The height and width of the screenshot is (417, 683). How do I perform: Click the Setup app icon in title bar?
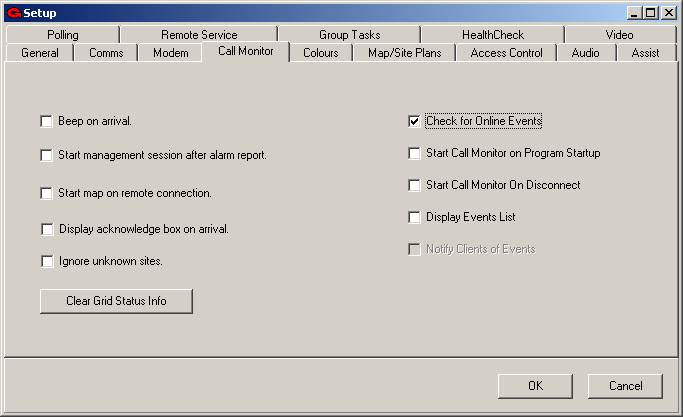point(13,13)
